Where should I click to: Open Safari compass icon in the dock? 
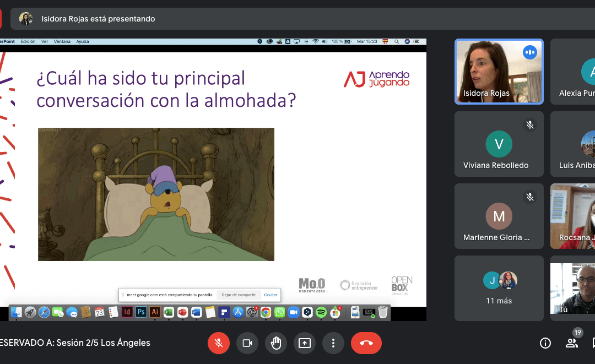tap(44, 312)
